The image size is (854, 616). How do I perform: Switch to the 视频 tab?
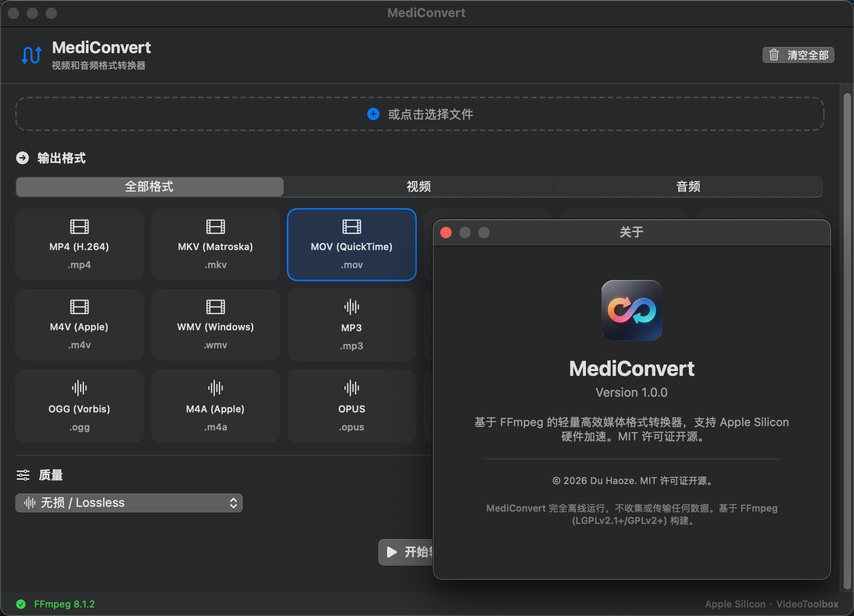point(418,187)
